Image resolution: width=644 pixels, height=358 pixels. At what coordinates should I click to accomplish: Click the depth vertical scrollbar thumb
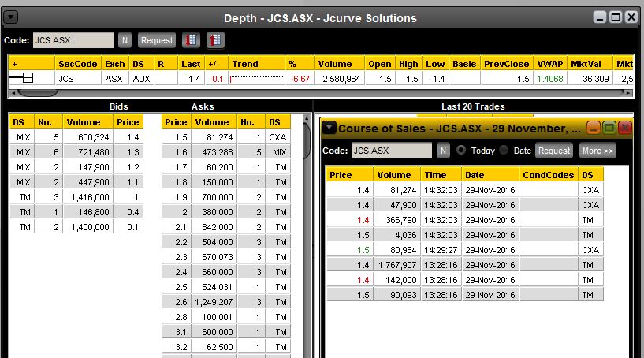(307, 140)
